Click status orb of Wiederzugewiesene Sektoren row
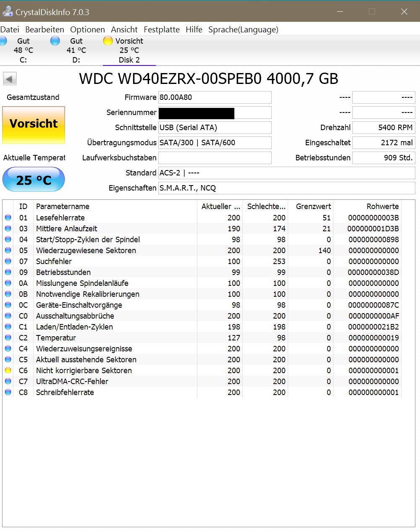This screenshot has height=531, width=420. [8, 250]
